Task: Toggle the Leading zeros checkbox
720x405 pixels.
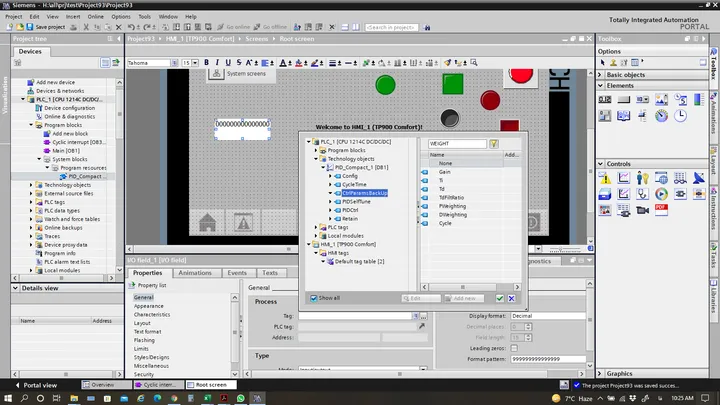Action: tap(514, 348)
